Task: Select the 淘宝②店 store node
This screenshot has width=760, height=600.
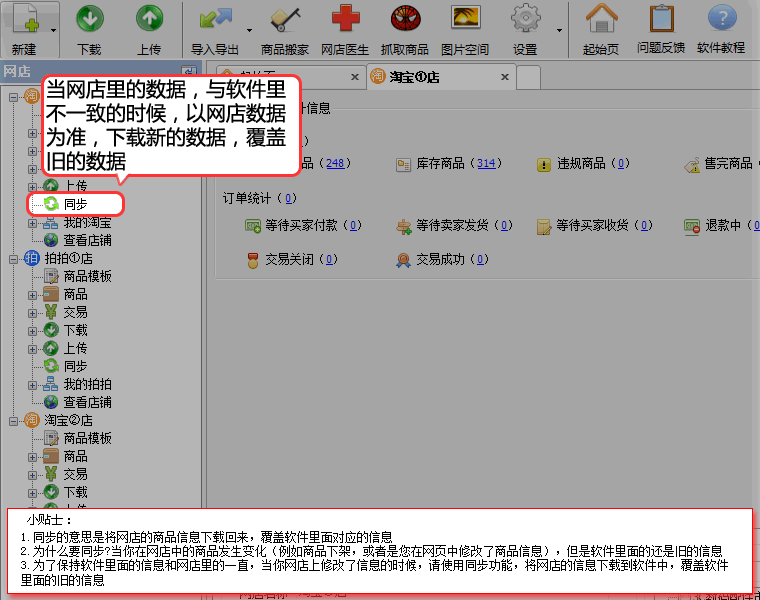Action: [x=68, y=420]
